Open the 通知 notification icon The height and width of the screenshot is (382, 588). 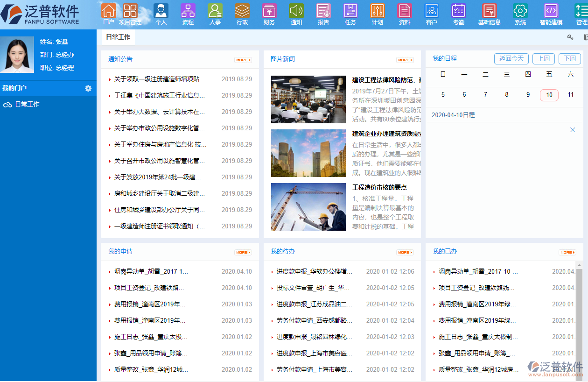click(x=296, y=11)
